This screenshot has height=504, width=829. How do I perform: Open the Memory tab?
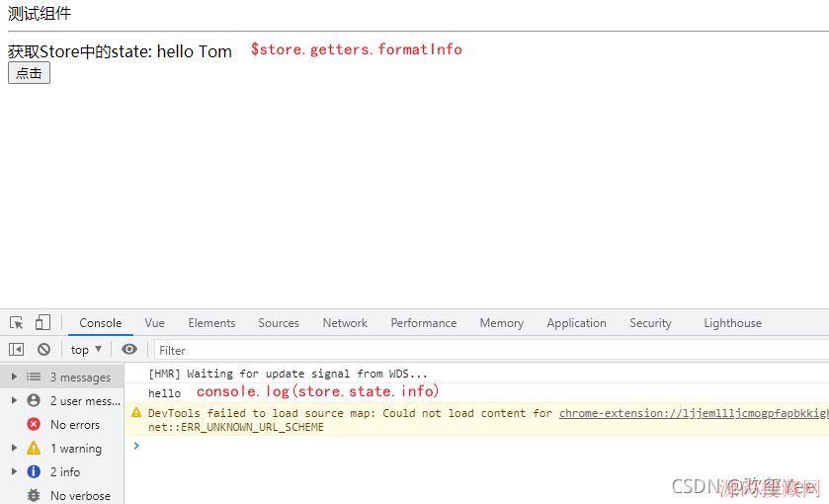[502, 322]
